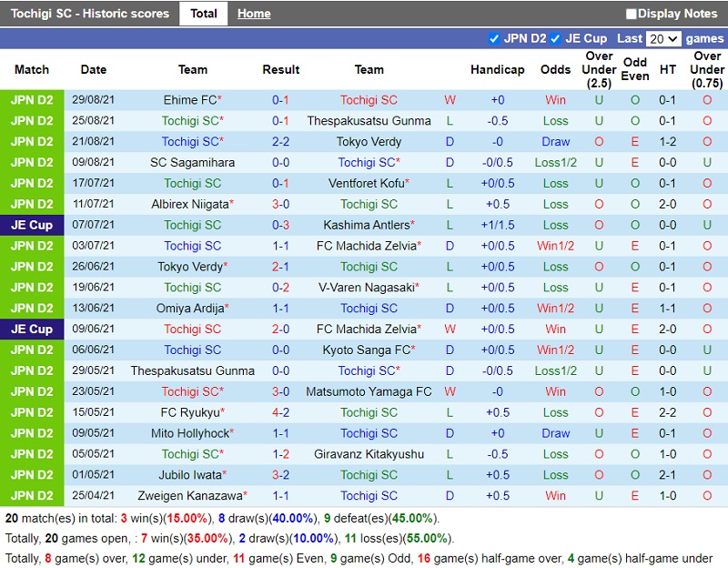The height and width of the screenshot is (568, 728).
Task: Open V-Varen Nagasaki team link
Action: [366, 288]
